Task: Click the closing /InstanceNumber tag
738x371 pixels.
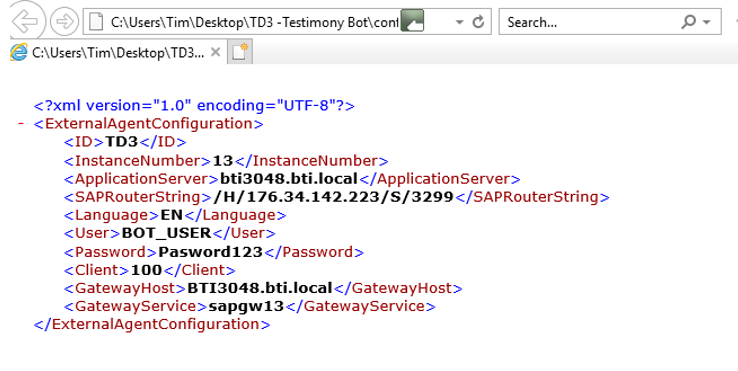Action: point(311,161)
